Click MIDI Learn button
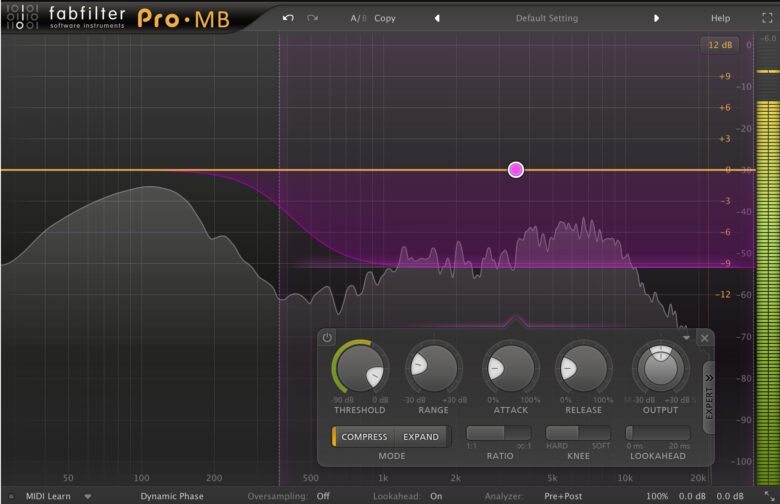 click(x=48, y=496)
